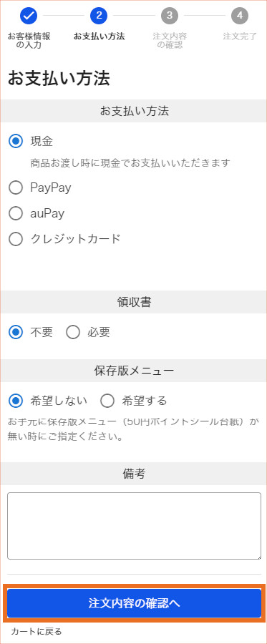The image size is (267, 644).
Task: Set receipt to 必要
Action: click(73, 332)
